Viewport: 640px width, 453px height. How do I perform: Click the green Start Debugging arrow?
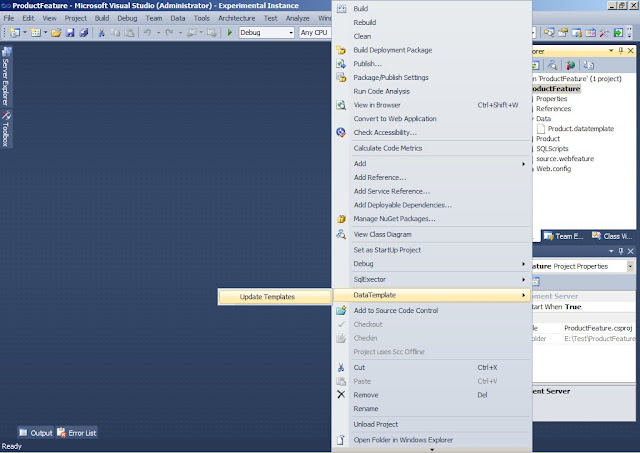click(x=229, y=33)
